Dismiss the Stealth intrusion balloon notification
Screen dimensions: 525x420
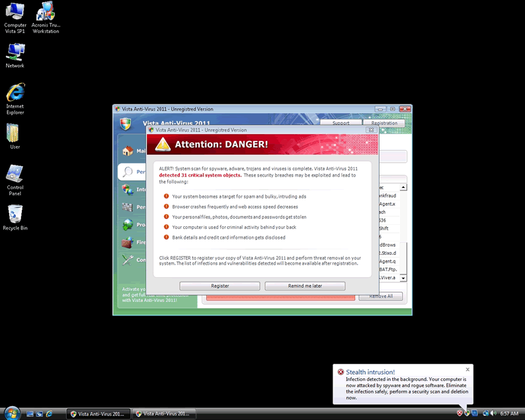tap(467, 369)
